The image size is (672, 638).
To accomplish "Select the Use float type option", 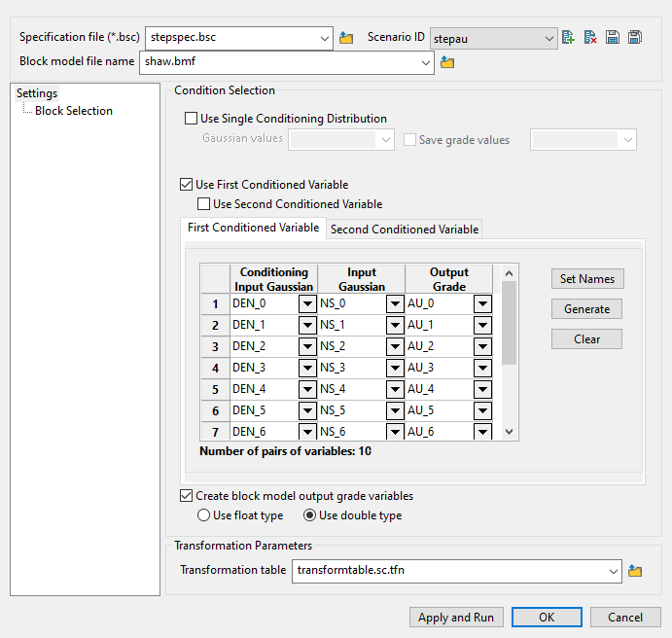I will pyautogui.click(x=204, y=515).
